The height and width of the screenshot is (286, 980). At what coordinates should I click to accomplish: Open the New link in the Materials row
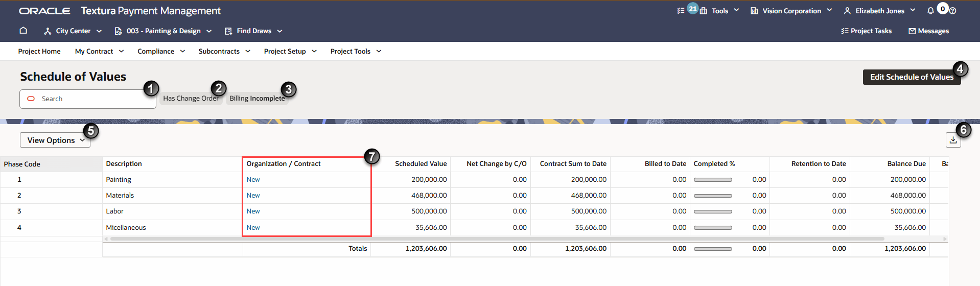click(253, 196)
